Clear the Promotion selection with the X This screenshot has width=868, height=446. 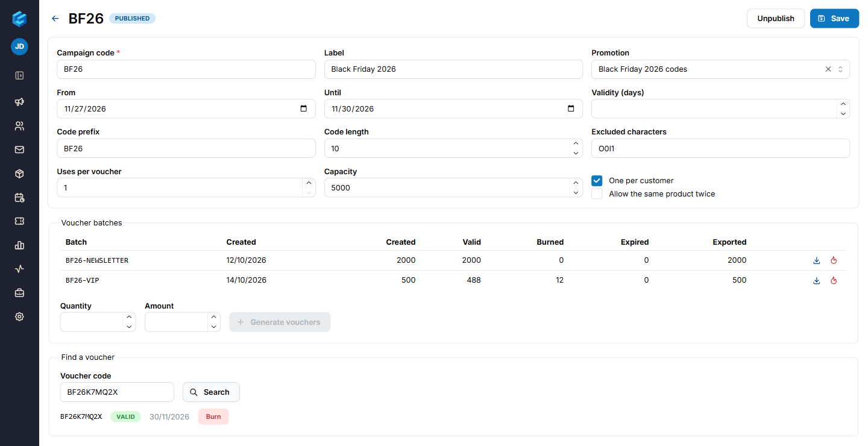[x=828, y=69]
